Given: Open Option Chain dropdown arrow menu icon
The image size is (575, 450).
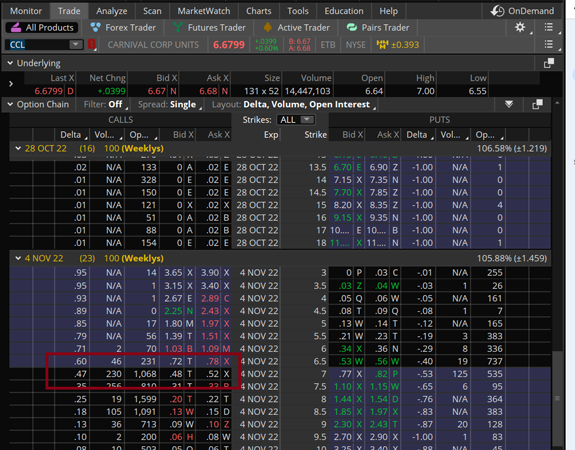Looking at the screenshot, I should (x=509, y=105).
